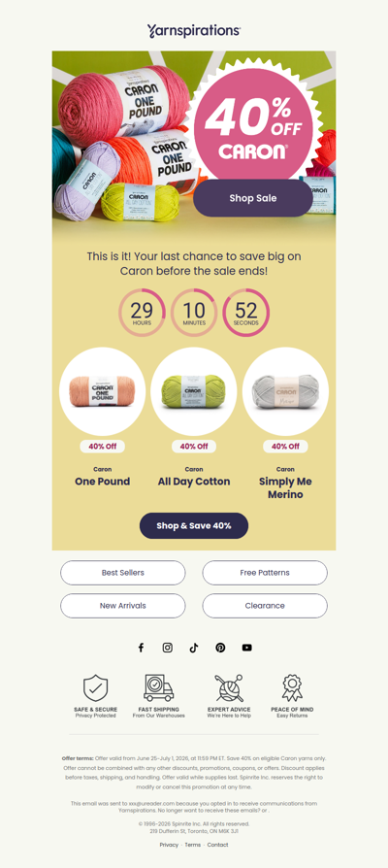Click the Fast Shipping truck icon
This screenshot has height=868, width=388.
[159, 688]
